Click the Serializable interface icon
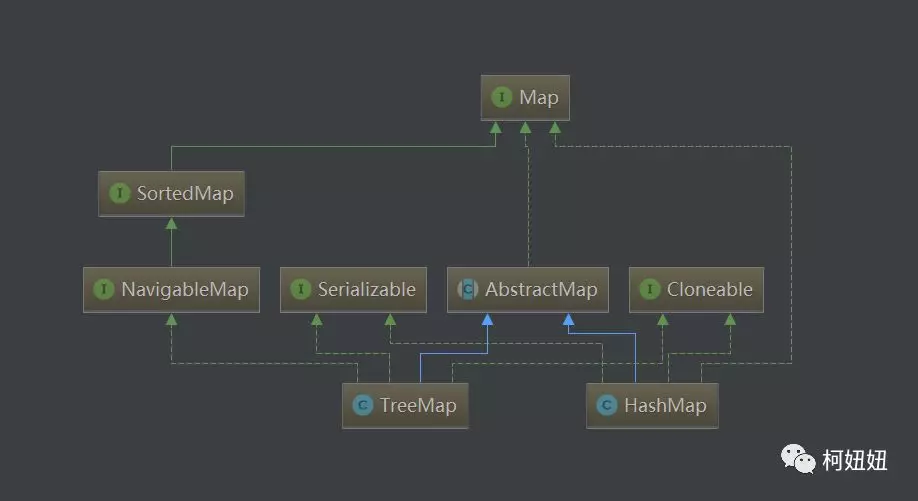Screen dimensions: 918x501 pos(300,289)
